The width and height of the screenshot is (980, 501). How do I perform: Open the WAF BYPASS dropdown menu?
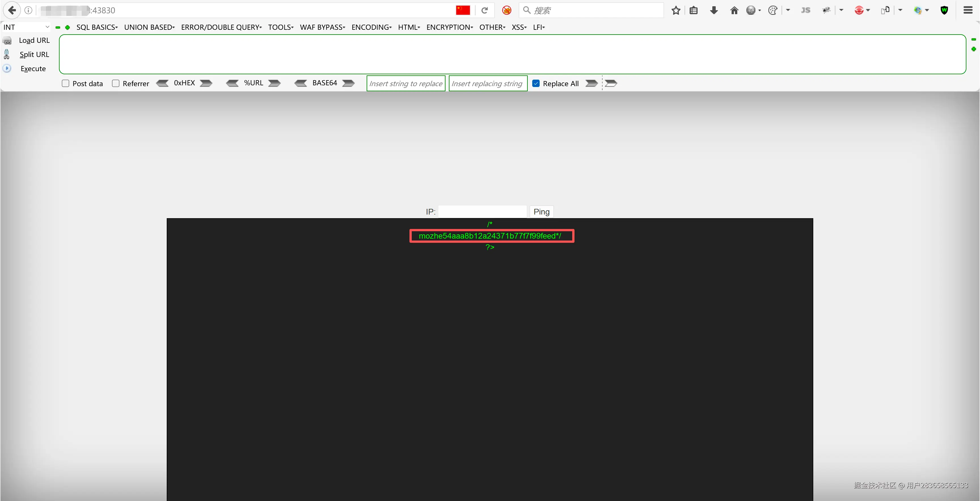point(322,27)
